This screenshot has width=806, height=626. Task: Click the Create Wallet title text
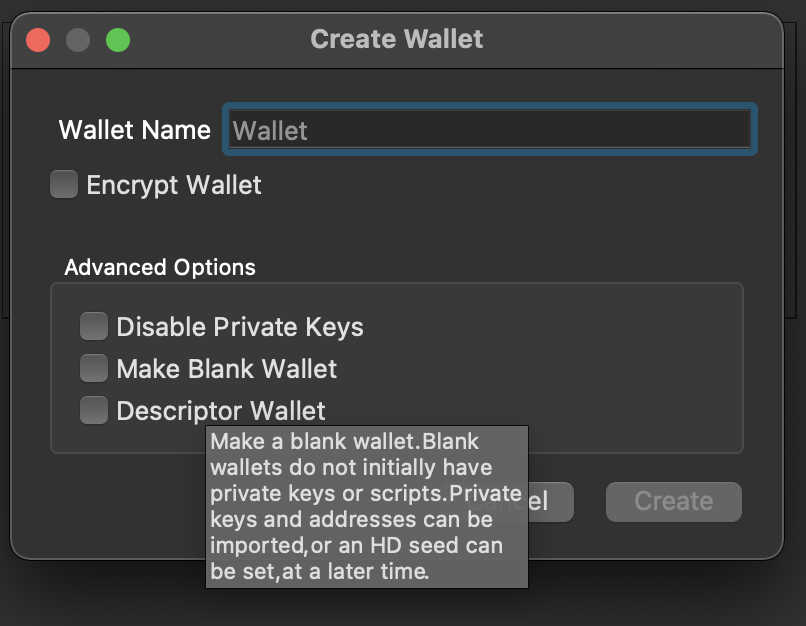[x=396, y=39]
